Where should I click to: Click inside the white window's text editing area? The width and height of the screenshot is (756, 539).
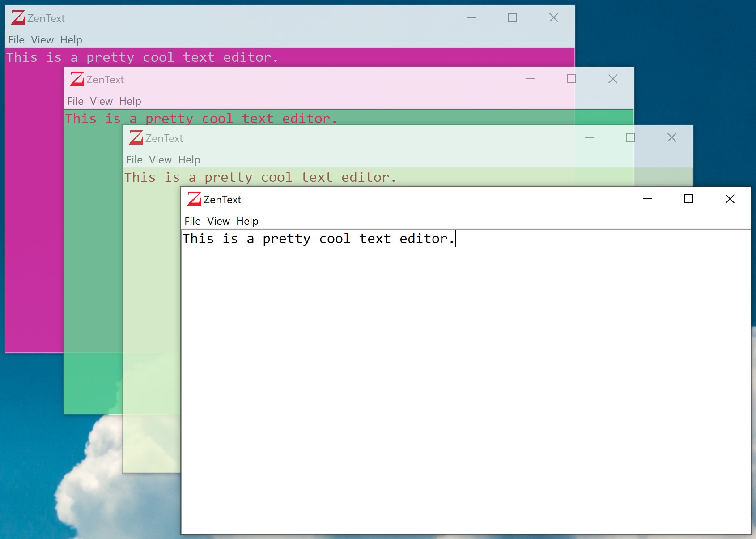point(465,381)
